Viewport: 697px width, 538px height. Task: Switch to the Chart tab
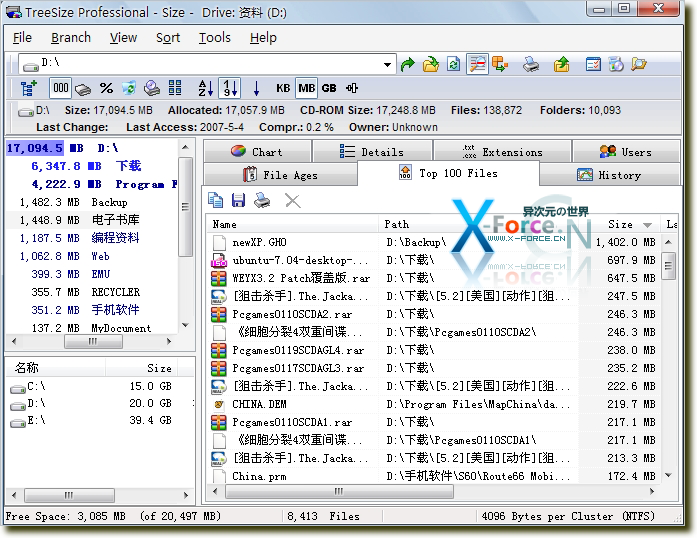tap(257, 152)
